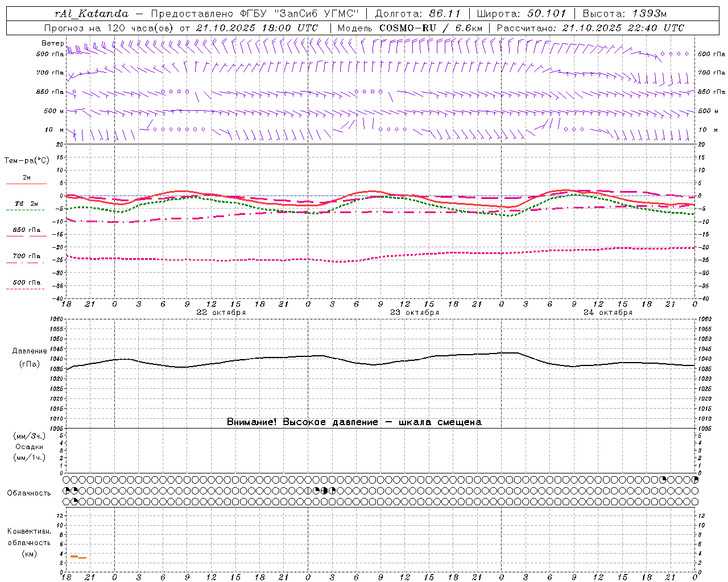Click the (мм/1ч.) precipitation unit
Image resolution: width=728 pixels, height=582 pixels.
[30, 458]
